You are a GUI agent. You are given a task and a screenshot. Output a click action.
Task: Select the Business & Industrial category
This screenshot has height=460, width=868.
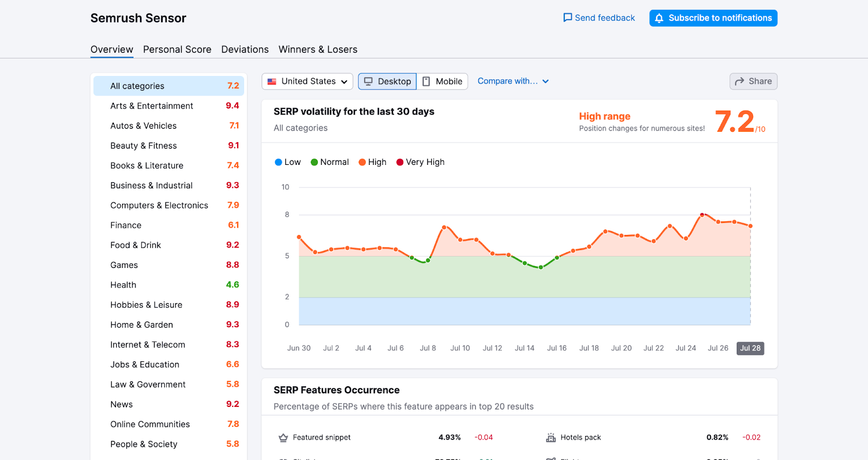(169, 186)
